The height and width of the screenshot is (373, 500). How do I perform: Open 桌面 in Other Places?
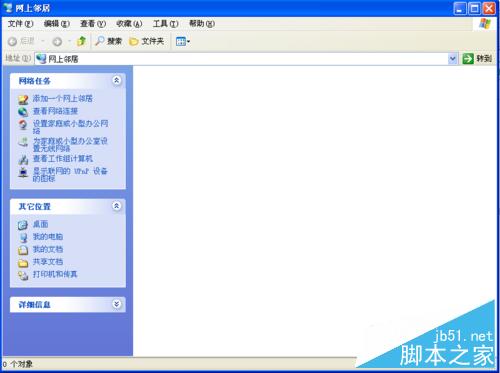(40, 224)
